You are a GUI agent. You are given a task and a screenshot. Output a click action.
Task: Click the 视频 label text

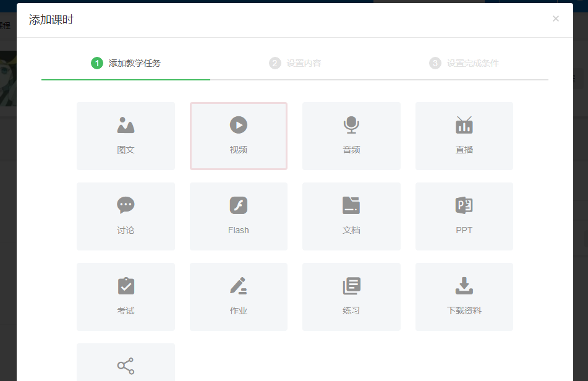click(x=239, y=150)
